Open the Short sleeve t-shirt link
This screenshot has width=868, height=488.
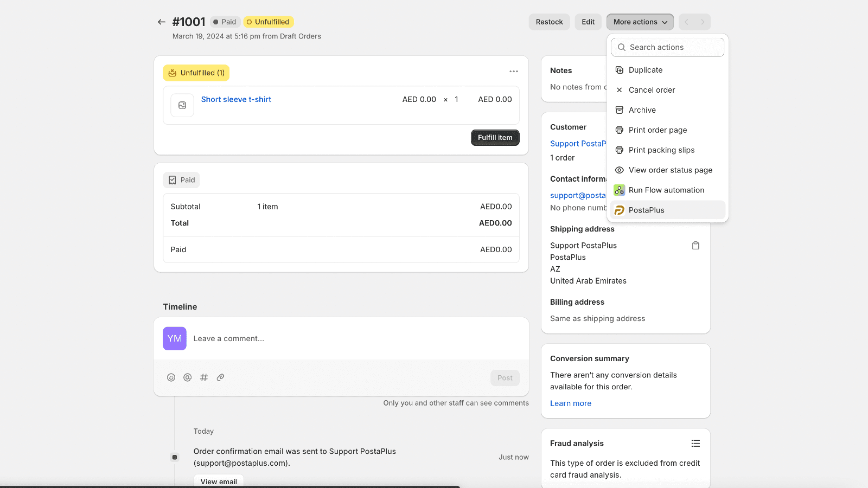click(236, 99)
